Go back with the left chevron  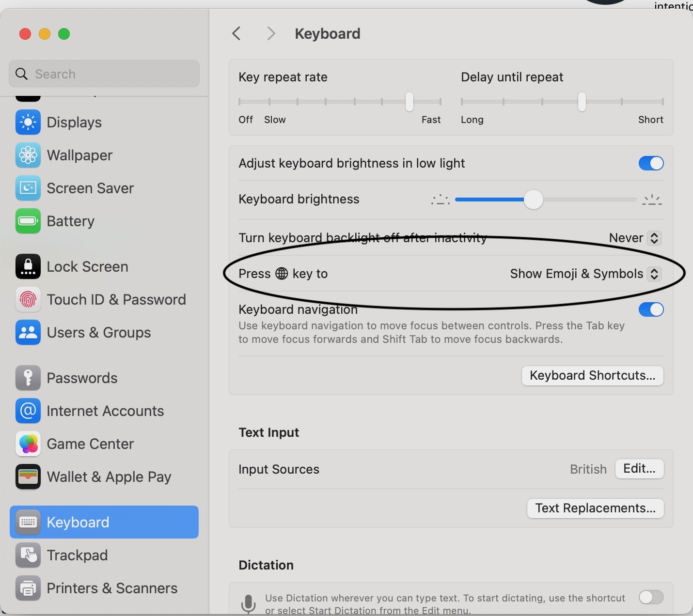[236, 33]
